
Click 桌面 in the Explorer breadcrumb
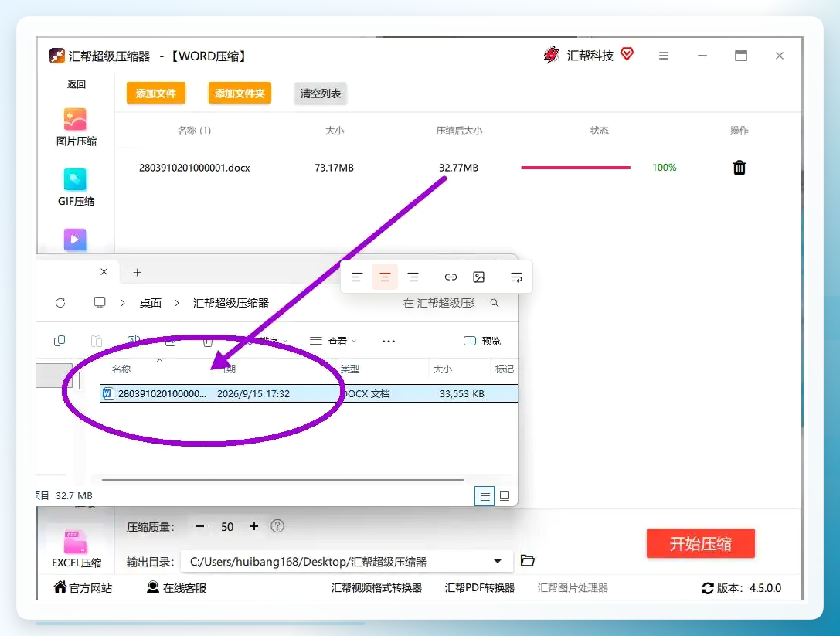(151, 303)
